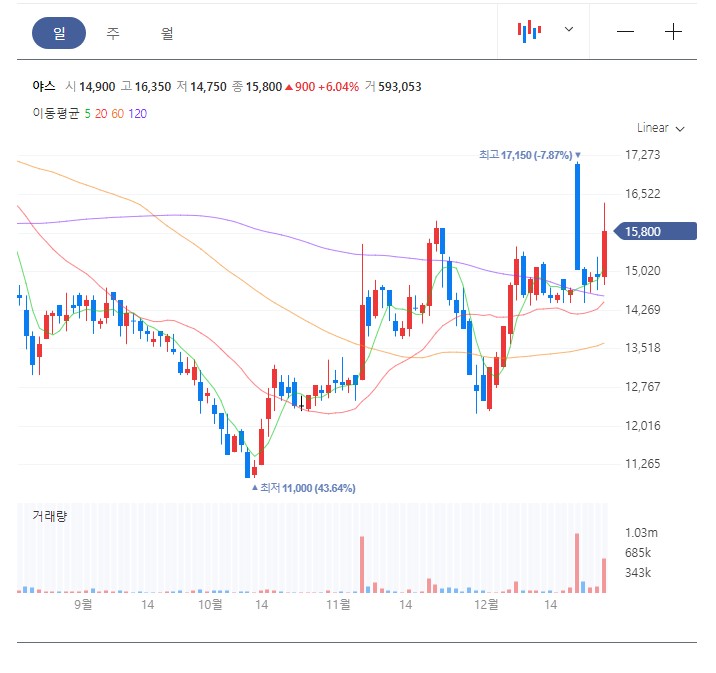Click the 12월 date axis label
Viewport: 716px width, 673px height.
click(x=486, y=605)
